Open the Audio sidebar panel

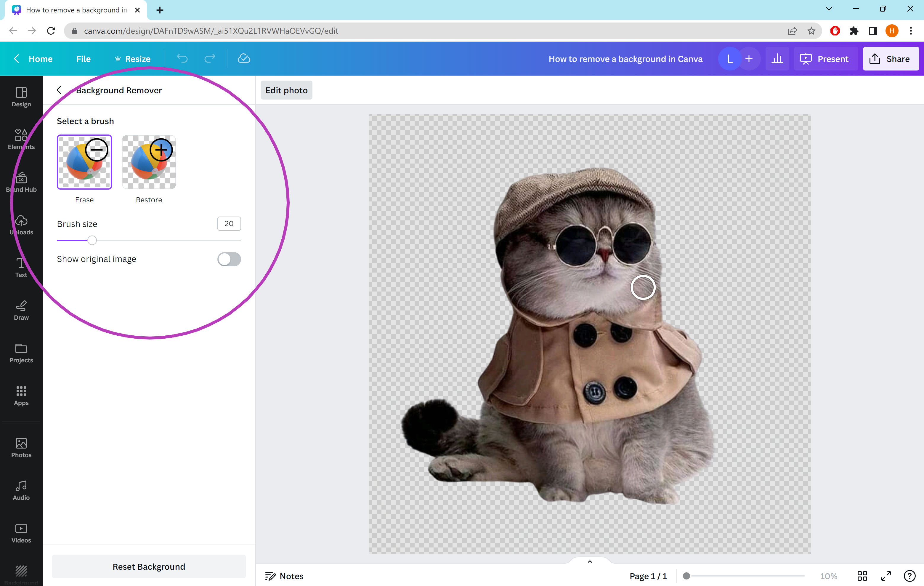(x=21, y=490)
